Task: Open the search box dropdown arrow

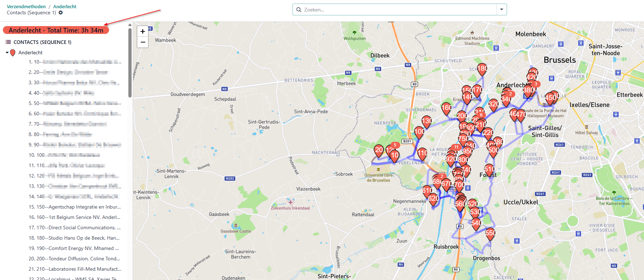Action: pos(501,10)
